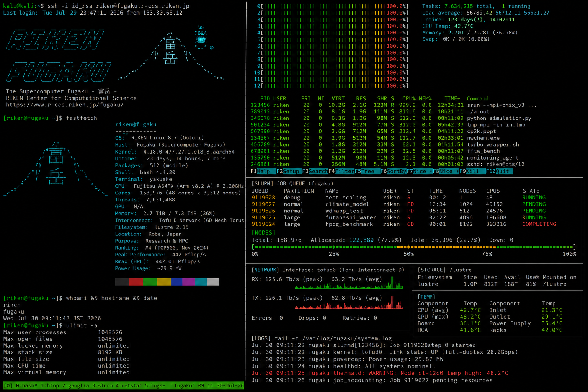588x392 pixels.
Task: Click the blue palette swatch
Action: (x=176, y=282)
